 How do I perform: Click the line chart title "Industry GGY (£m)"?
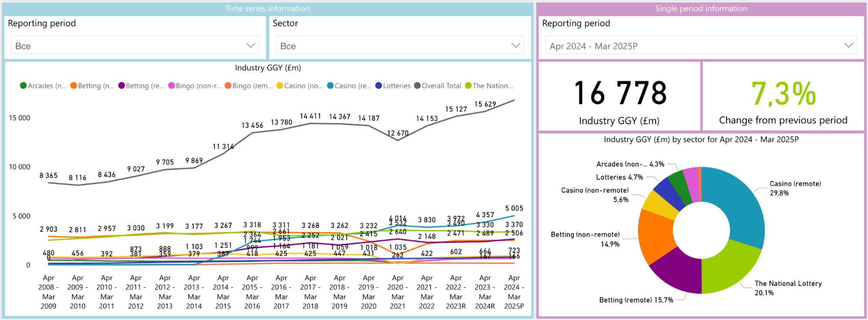[x=268, y=68]
